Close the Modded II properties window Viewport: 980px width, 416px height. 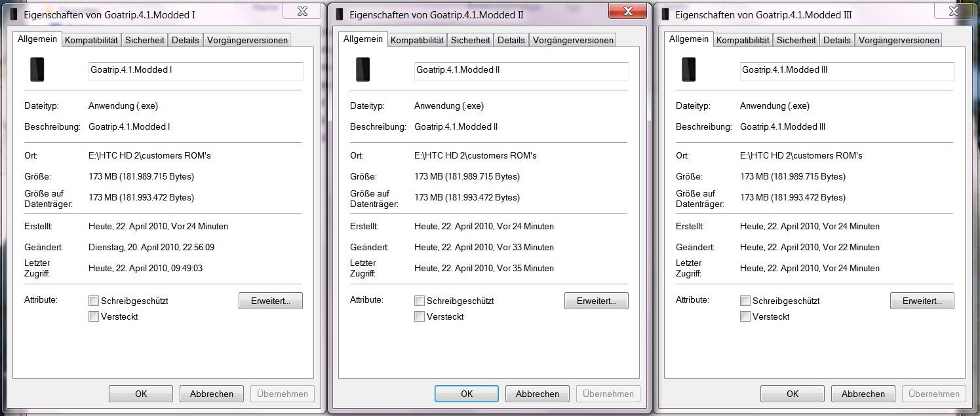pyautogui.click(x=627, y=10)
